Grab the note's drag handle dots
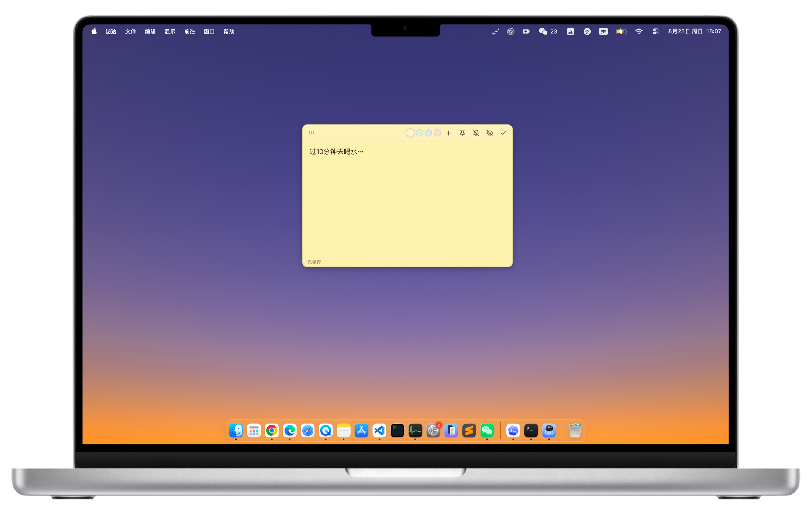The height and width of the screenshot is (513, 812). (312, 133)
